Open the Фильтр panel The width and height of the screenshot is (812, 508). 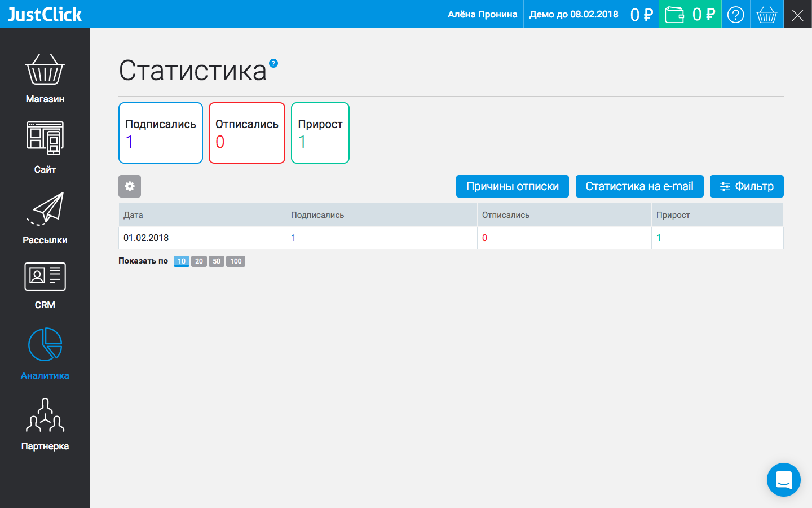tap(747, 186)
